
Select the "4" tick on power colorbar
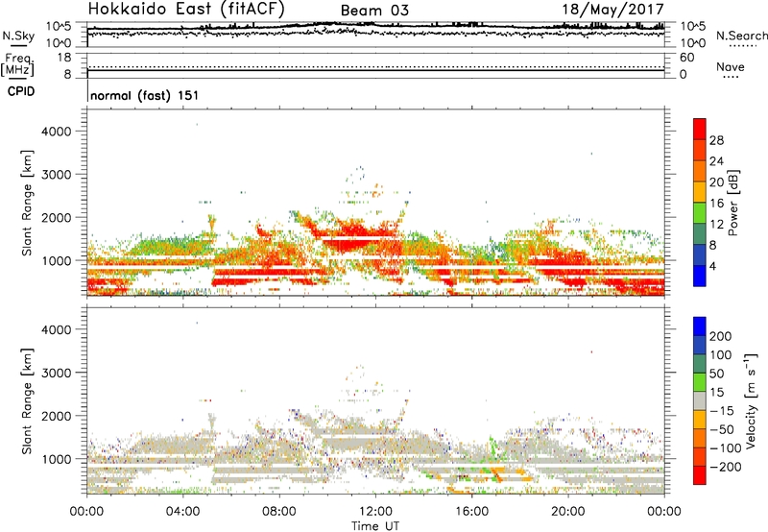pyautogui.click(x=713, y=266)
